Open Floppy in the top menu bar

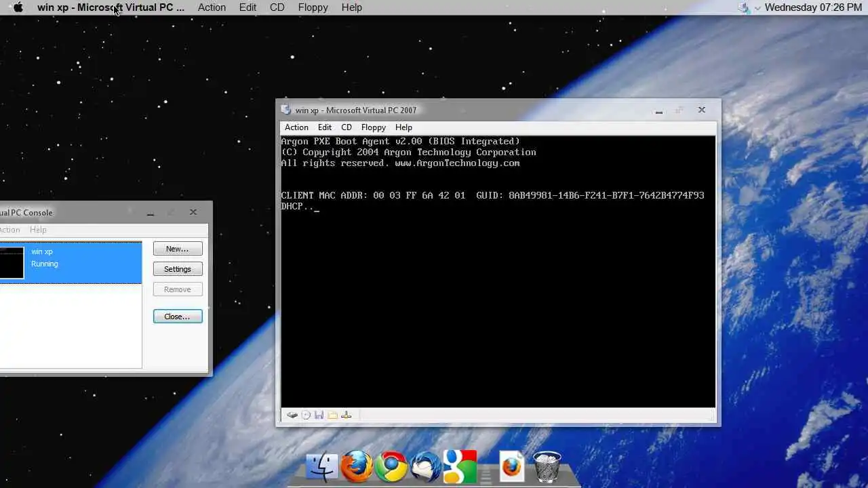[313, 7]
